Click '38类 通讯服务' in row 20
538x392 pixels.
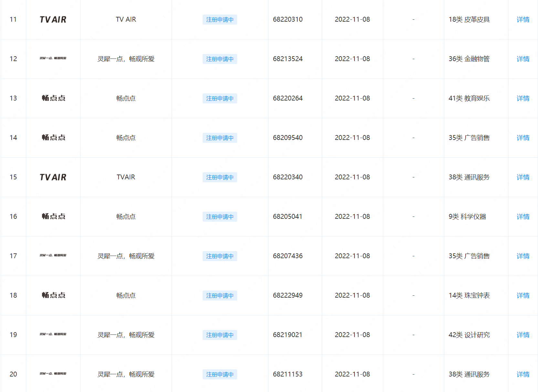(469, 374)
